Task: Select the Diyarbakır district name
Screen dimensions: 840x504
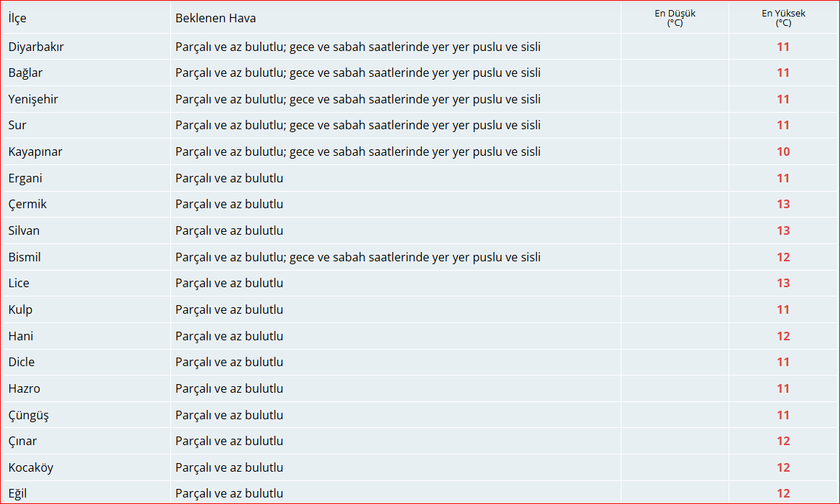Action: tap(37, 47)
